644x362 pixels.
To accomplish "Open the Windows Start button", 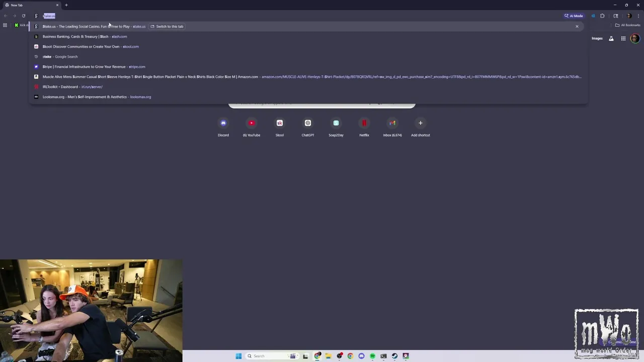I will (238, 356).
